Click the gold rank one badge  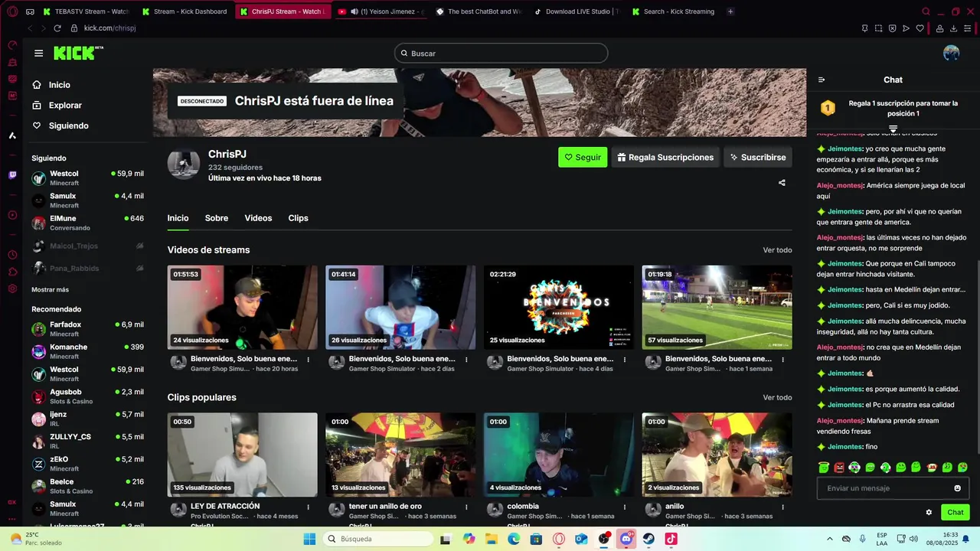point(828,108)
